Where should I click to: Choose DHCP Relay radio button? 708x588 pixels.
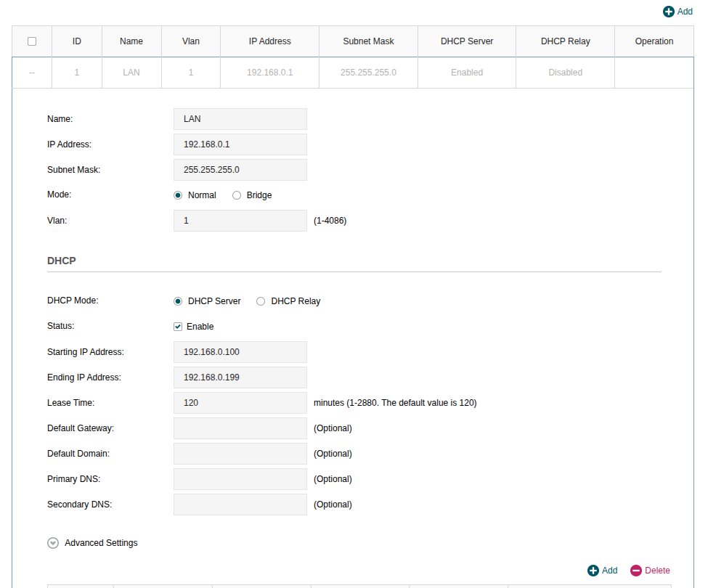261,301
